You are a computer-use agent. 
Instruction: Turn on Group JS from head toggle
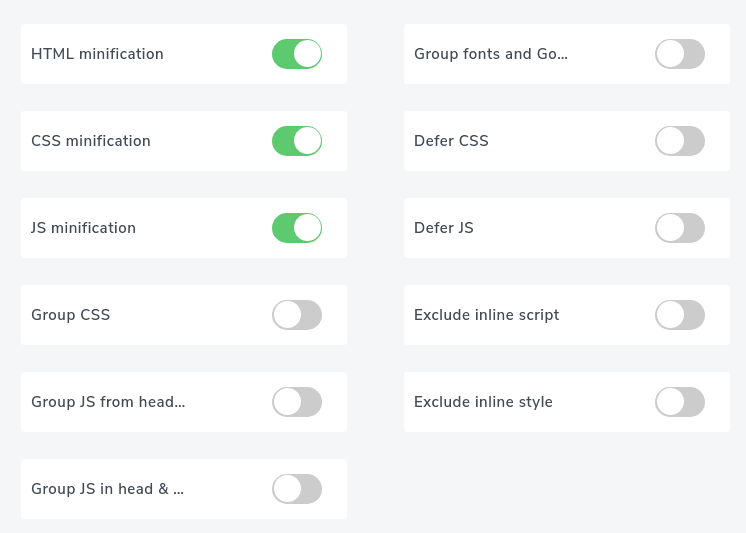(x=297, y=402)
